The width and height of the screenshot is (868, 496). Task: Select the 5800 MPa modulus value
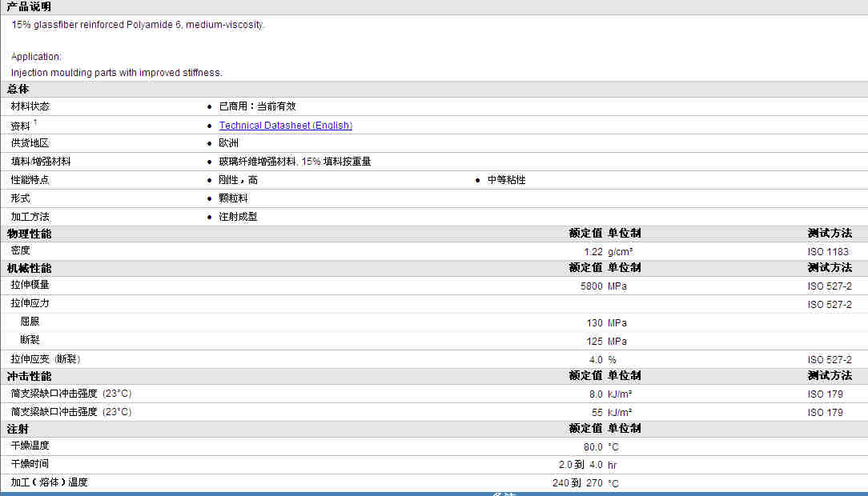(x=604, y=286)
